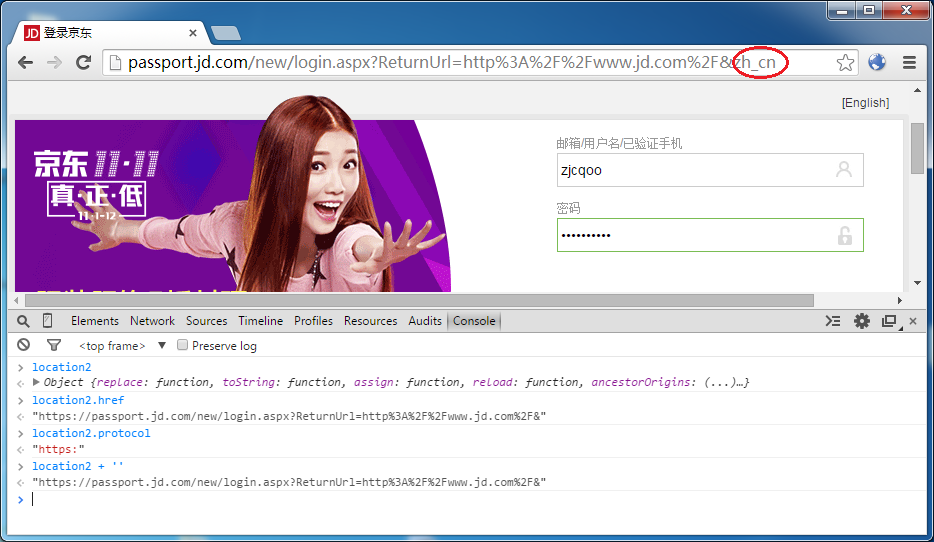934x542 pixels.
Task: Click the "https:" output value
Action: click(58, 449)
